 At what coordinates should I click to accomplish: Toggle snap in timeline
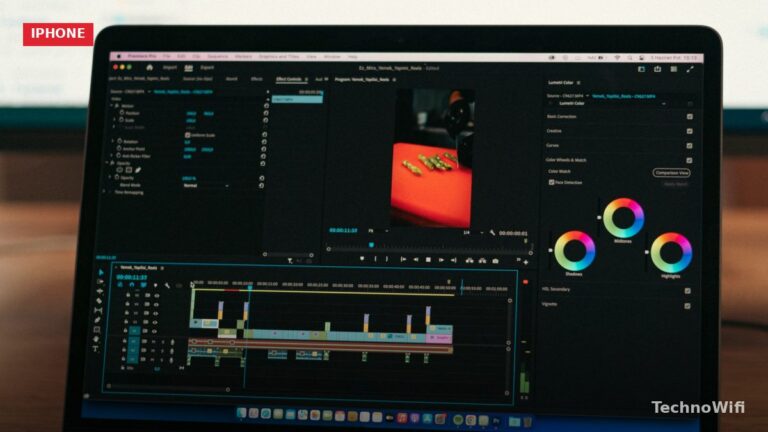click(x=131, y=285)
